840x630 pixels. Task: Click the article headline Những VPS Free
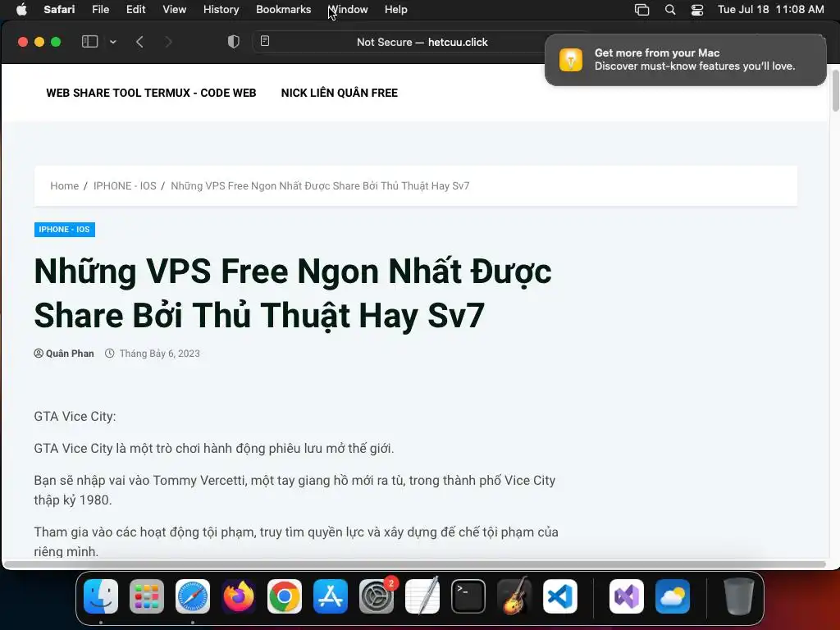(x=293, y=293)
